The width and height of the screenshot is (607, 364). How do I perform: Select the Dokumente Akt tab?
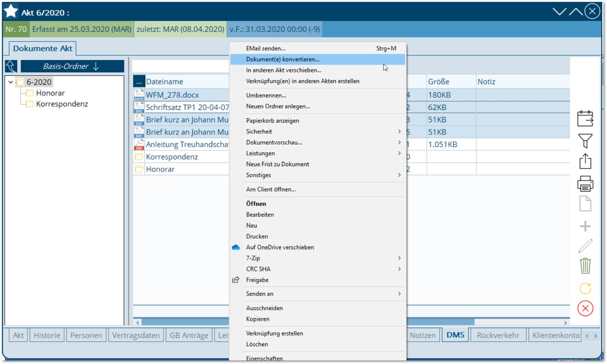coord(43,48)
